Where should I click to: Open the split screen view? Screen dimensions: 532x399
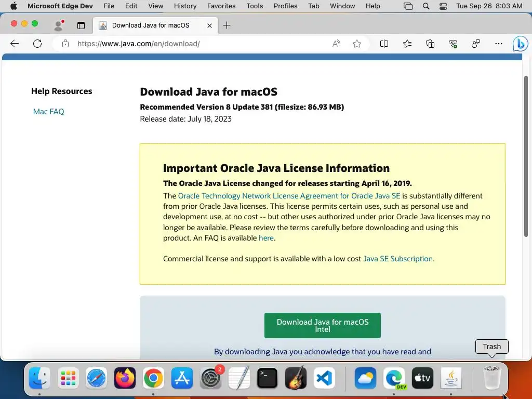pyautogui.click(x=384, y=44)
